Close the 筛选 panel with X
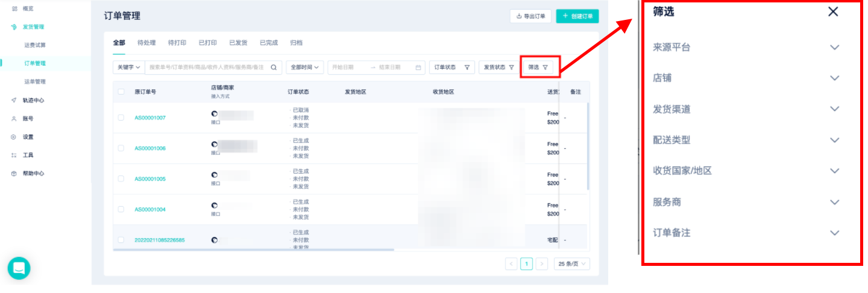The image size is (868, 293). pos(833,11)
